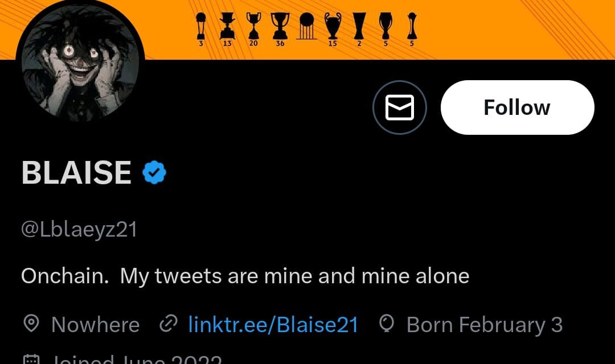The height and width of the screenshot is (364, 615).
Task: Click the chain link icon
Action: (168, 324)
